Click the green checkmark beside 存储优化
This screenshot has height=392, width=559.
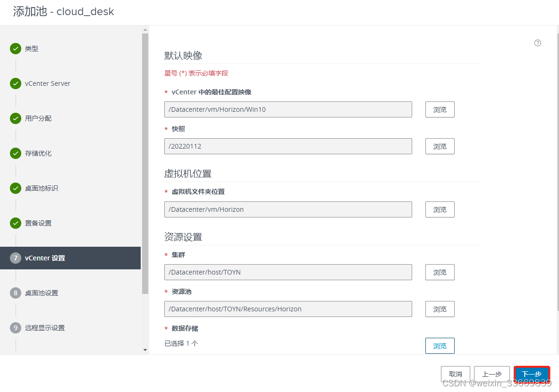pyautogui.click(x=16, y=153)
